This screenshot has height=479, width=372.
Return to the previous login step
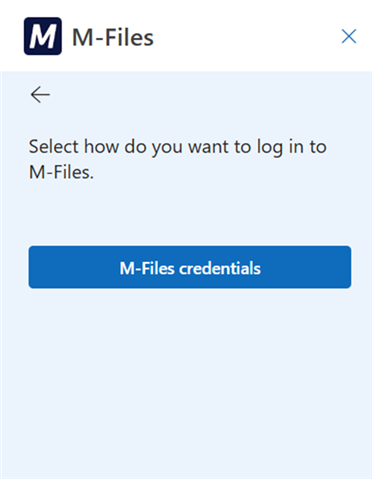40,95
